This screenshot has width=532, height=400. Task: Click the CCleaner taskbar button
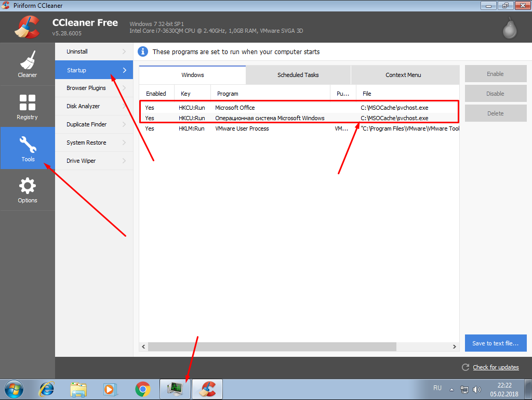(207, 389)
